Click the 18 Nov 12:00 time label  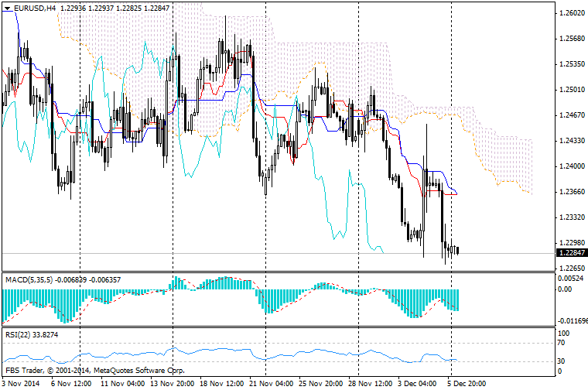click(x=221, y=384)
